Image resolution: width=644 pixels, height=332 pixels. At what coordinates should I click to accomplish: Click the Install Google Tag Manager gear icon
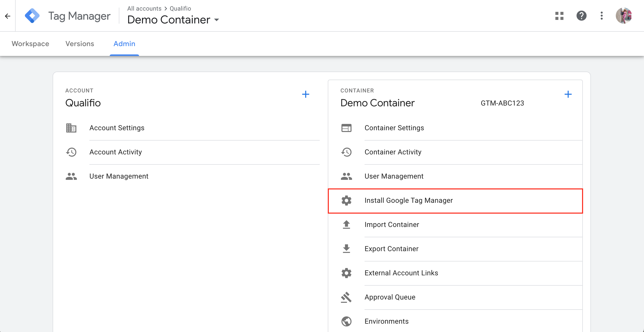pyautogui.click(x=346, y=201)
